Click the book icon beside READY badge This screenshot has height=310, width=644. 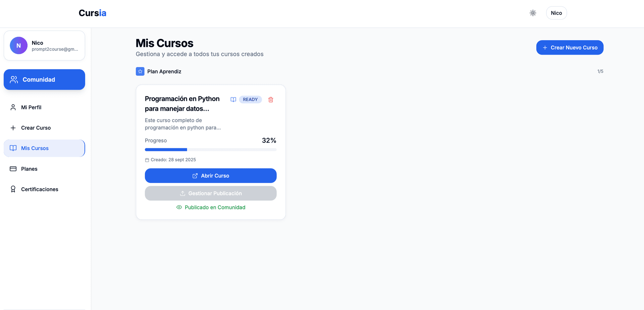[233, 100]
